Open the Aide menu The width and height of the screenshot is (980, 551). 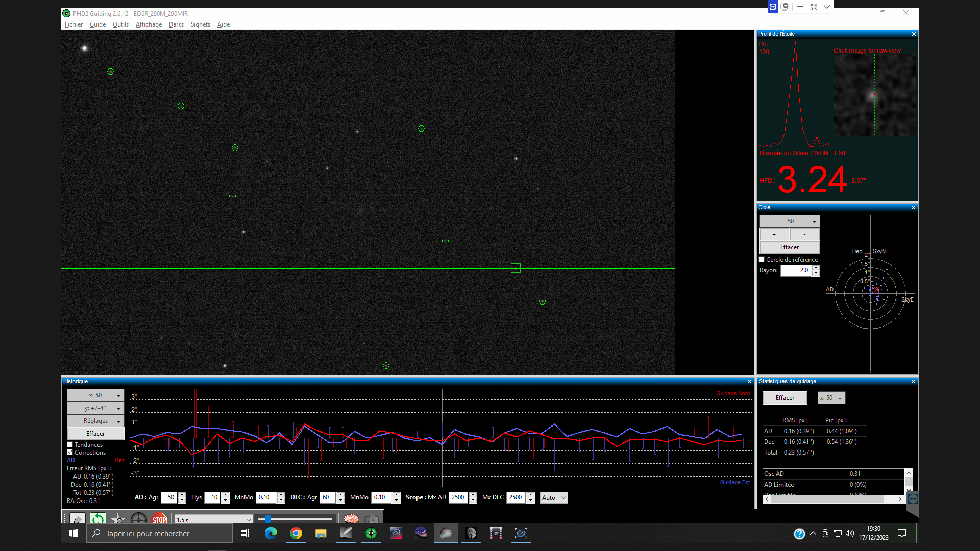(x=224, y=24)
